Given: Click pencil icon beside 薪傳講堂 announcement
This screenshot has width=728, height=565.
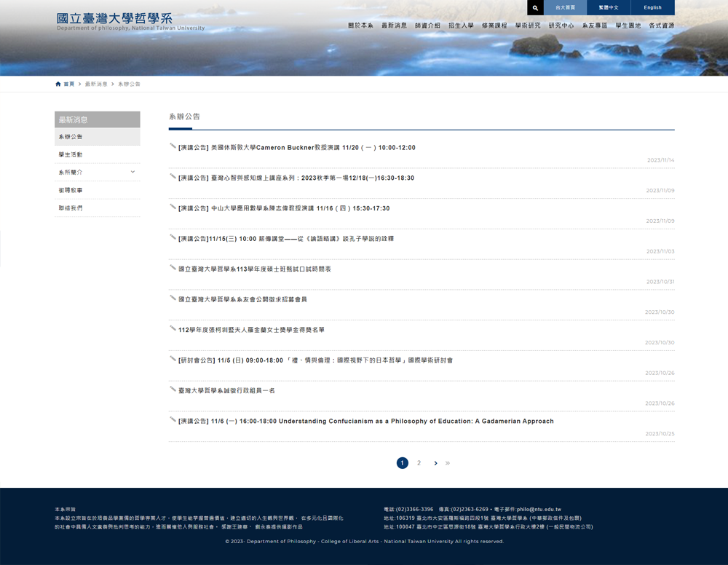Looking at the screenshot, I should click(173, 237).
